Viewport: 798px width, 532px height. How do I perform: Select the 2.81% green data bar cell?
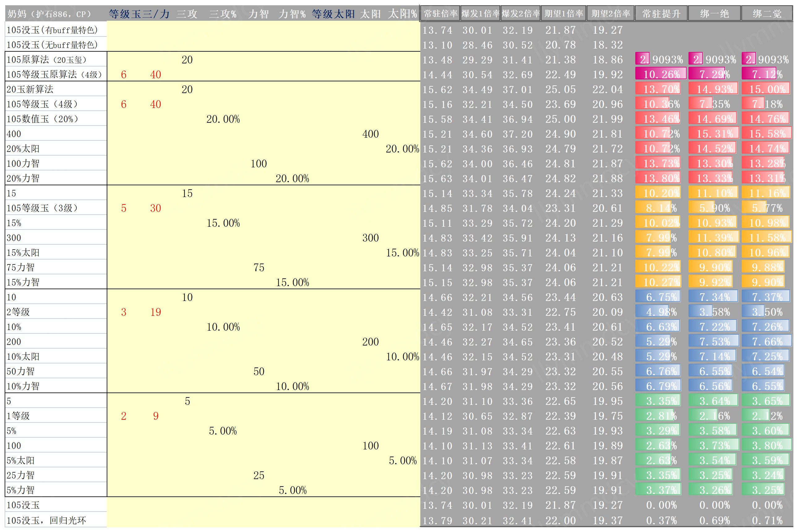tap(661, 416)
